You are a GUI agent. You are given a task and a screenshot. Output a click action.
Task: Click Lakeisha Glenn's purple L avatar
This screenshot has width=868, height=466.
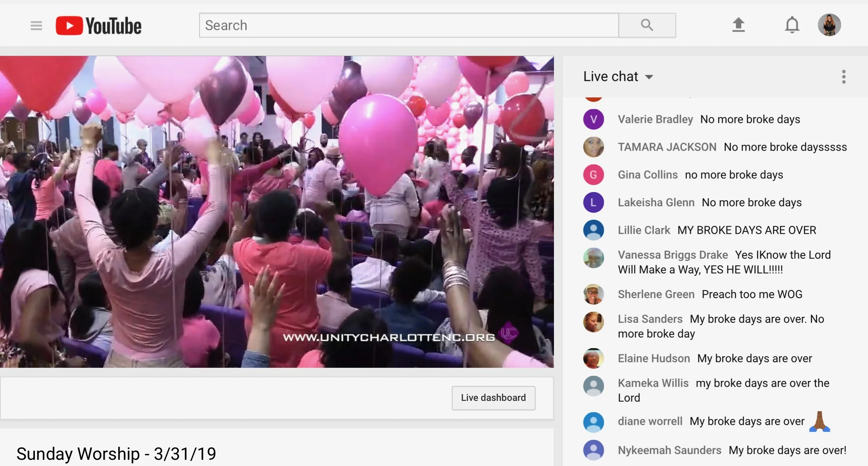(594, 202)
